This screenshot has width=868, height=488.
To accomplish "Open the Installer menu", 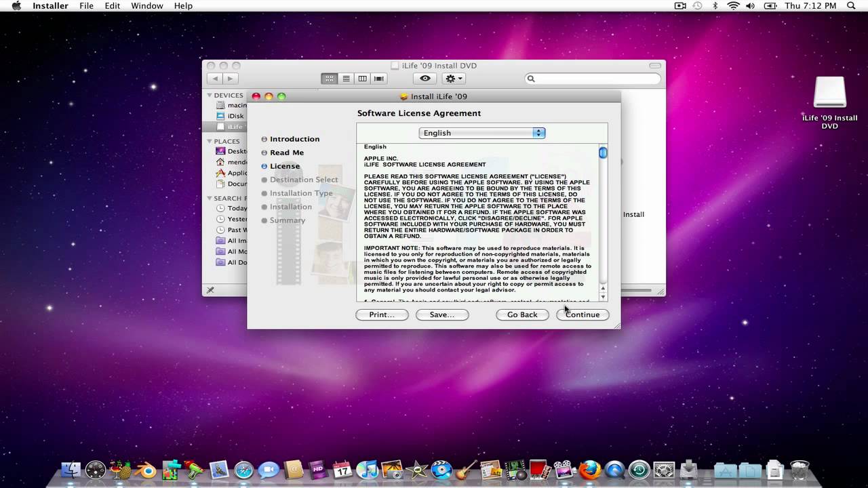I will click(50, 5).
